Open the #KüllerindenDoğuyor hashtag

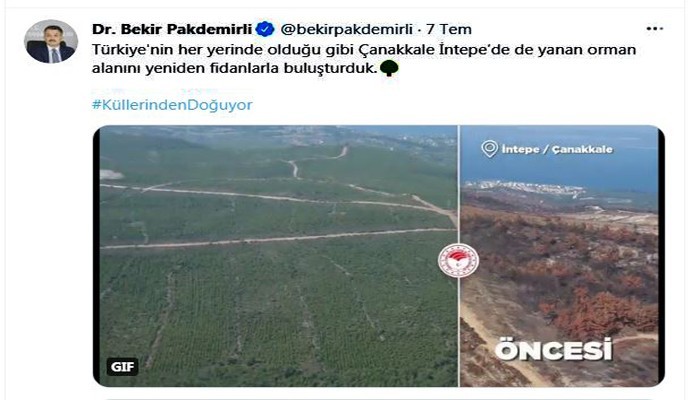tap(172, 105)
